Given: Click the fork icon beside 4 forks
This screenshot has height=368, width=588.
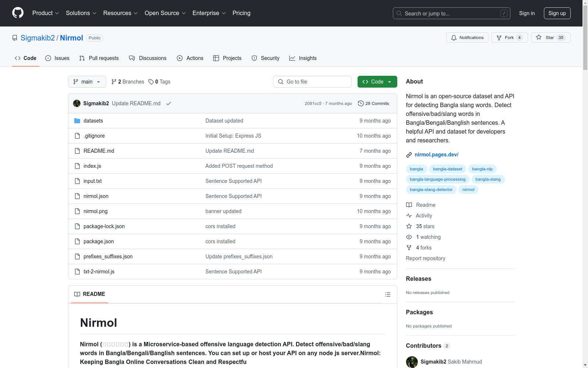Looking at the screenshot, I should click(x=409, y=248).
